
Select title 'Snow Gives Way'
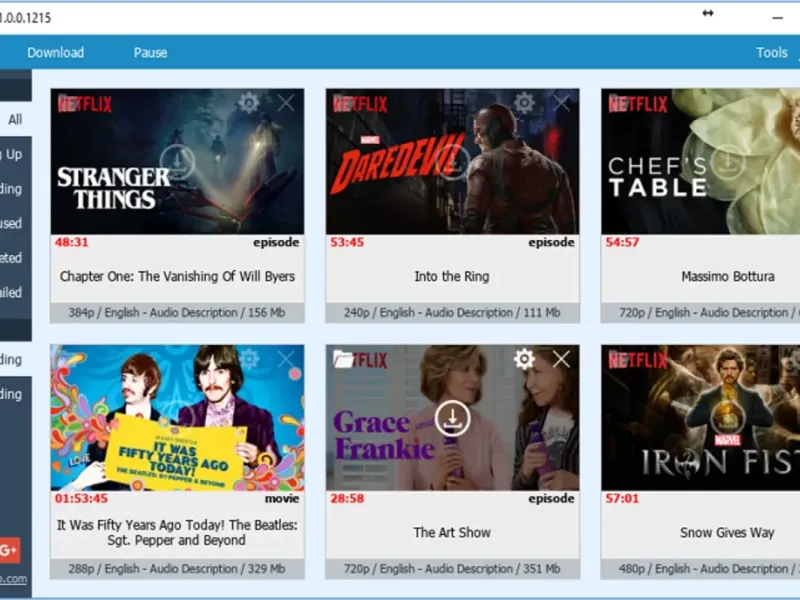[728, 532]
